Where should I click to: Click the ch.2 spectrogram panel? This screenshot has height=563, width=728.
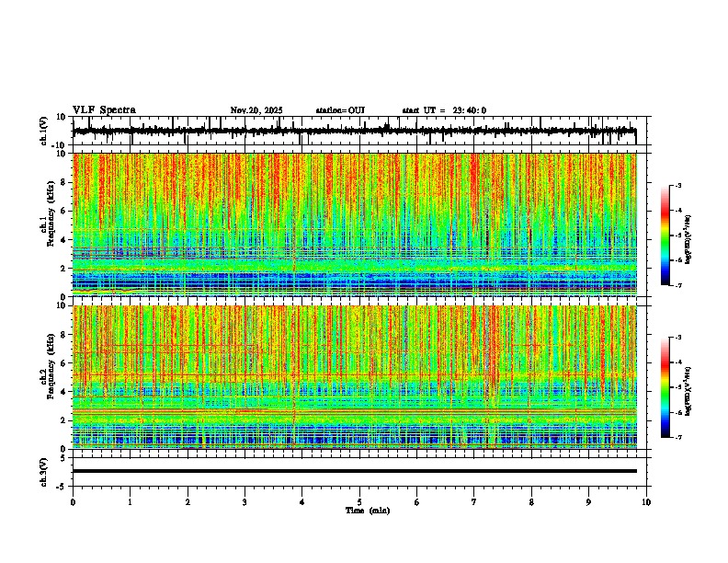coord(355,377)
